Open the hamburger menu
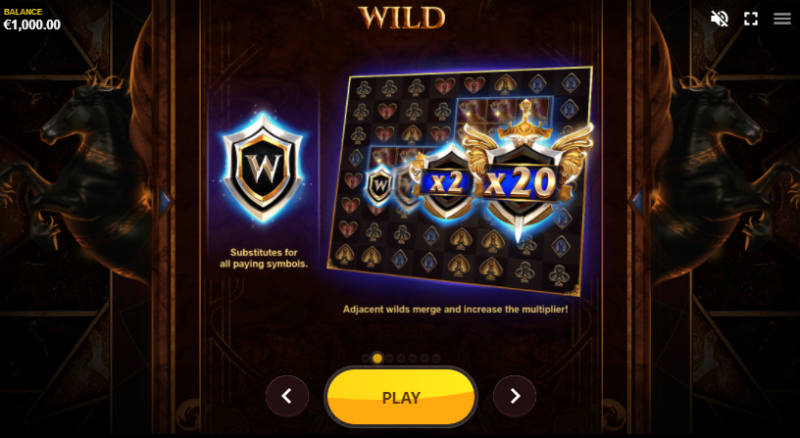 782,19
